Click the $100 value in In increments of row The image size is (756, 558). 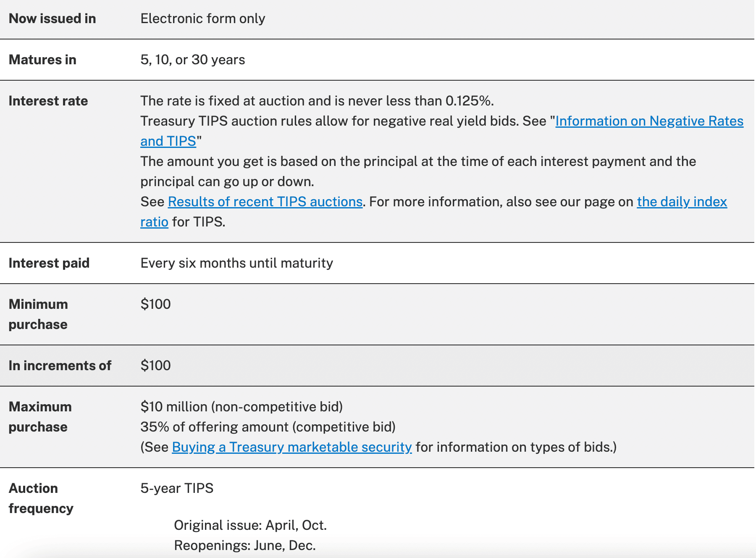(156, 366)
